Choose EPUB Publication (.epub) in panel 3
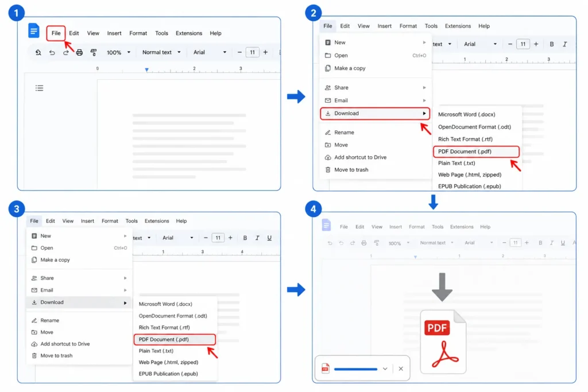588x392 pixels. (x=168, y=374)
